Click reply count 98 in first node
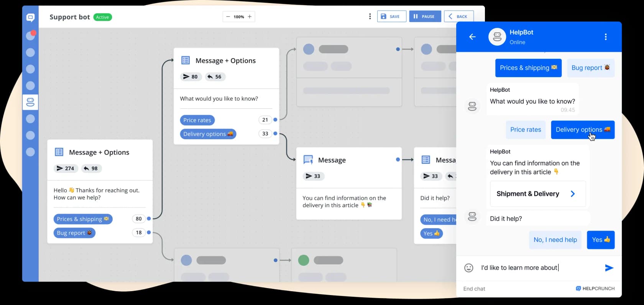This screenshot has height=305, width=644. (x=91, y=168)
